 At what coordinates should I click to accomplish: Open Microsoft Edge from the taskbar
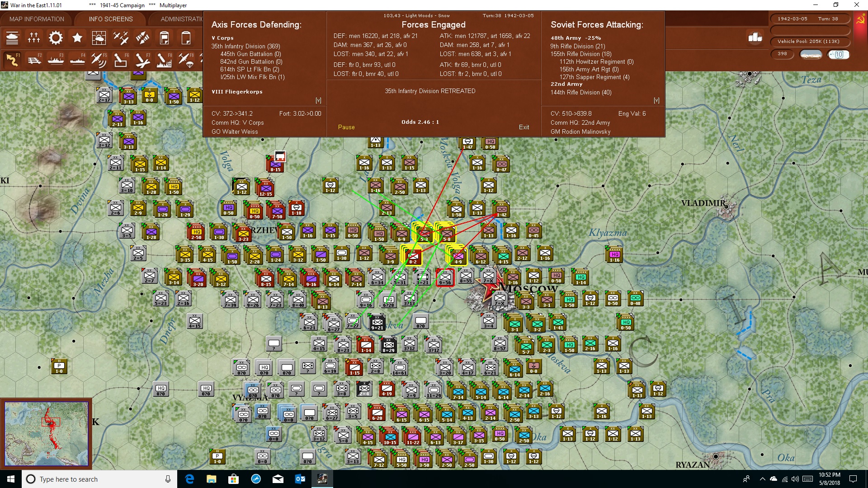[x=189, y=479]
